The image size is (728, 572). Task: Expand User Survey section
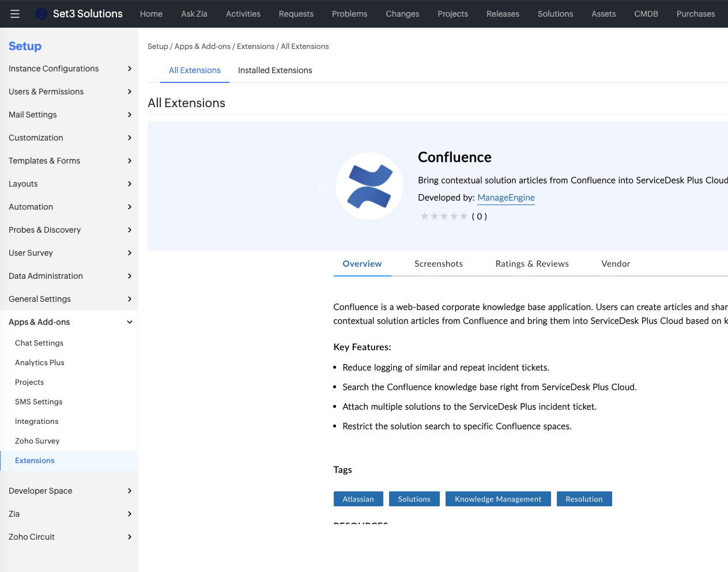point(69,253)
